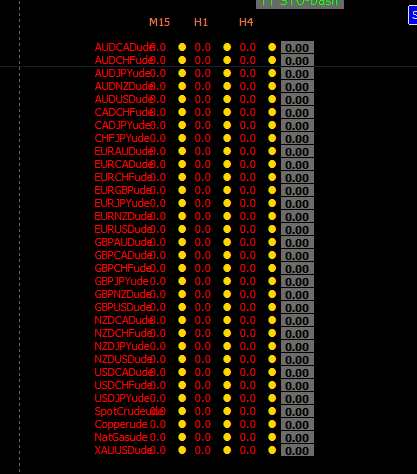The height and width of the screenshot is (474, 417).
Task: Click the gray 0.00 box in AUDCAD row
Action: click(297, 48)
